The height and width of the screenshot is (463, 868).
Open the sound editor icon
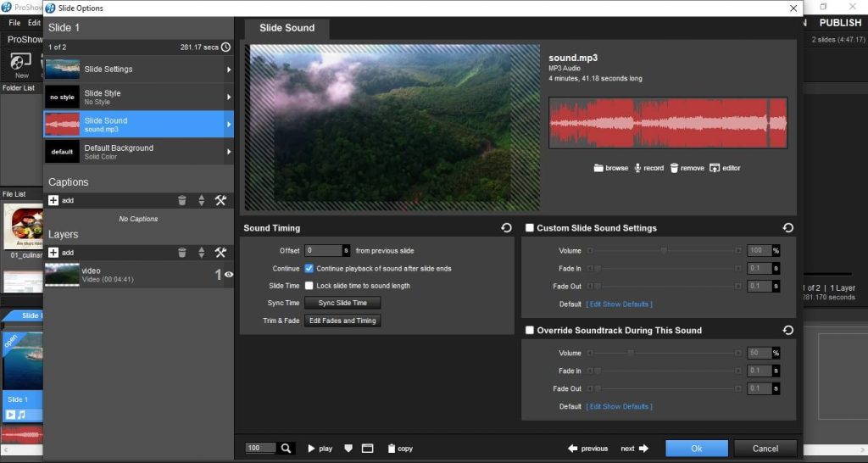pyautogui.click(x=715, y=168)
